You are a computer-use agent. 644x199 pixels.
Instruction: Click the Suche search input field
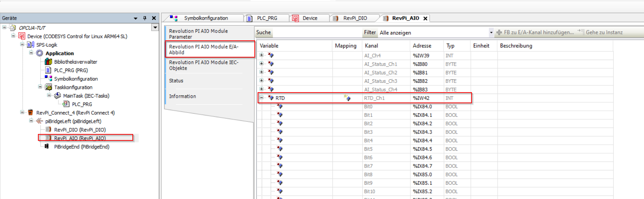pyautogui.click(x=317, y=33)
